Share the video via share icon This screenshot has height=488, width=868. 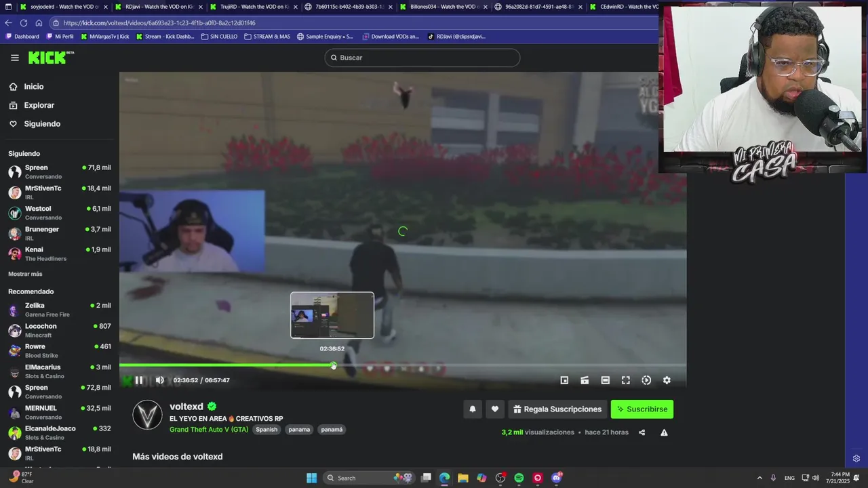pos(642,432)
